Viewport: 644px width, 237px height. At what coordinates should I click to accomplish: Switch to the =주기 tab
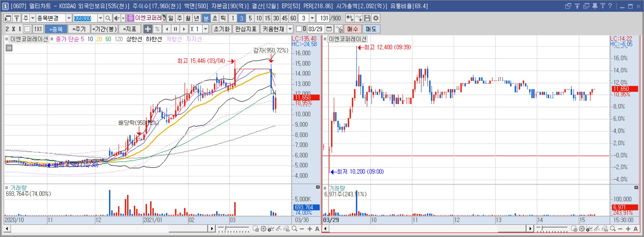click(x=79, y=29)
